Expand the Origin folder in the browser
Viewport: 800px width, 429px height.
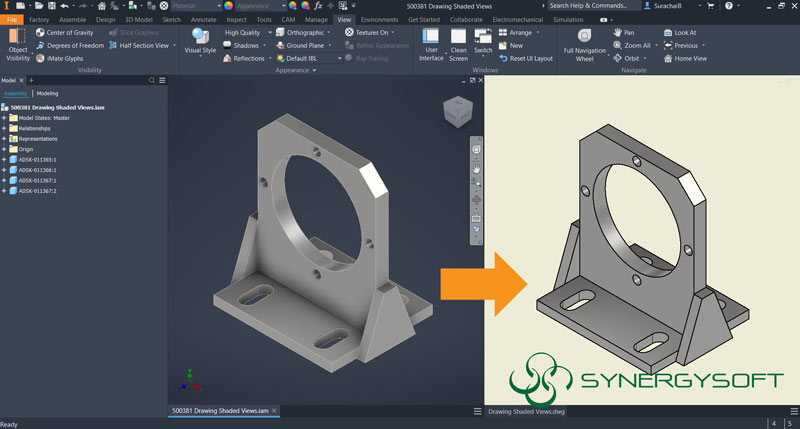(5, 149)
